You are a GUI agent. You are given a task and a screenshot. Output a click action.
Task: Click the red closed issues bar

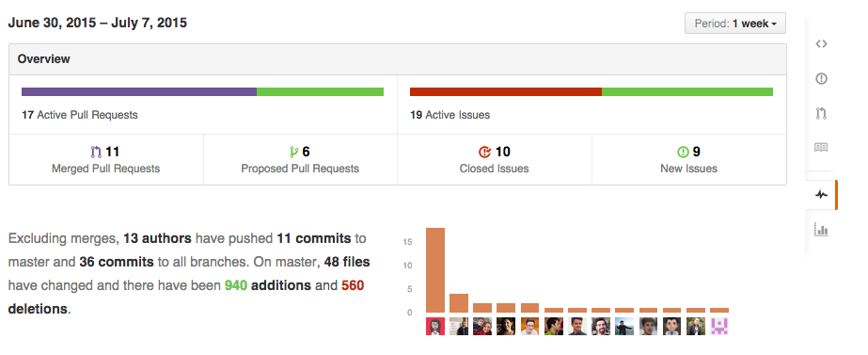point(505,91)
